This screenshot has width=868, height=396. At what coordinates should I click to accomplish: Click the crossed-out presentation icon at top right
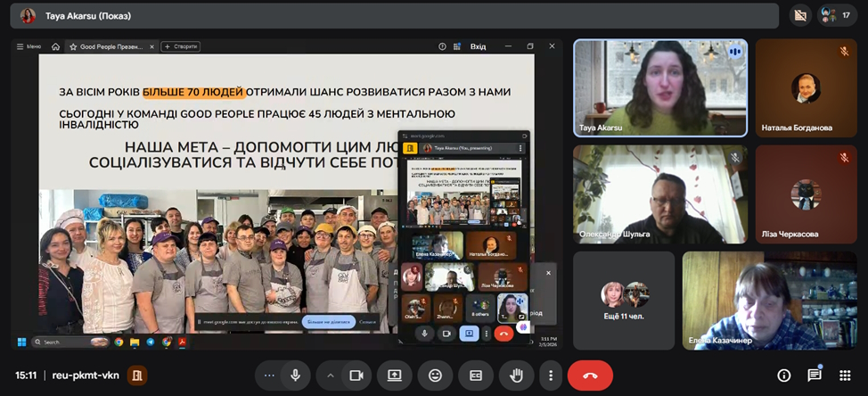pyautogui.click(x=799, y=15)
